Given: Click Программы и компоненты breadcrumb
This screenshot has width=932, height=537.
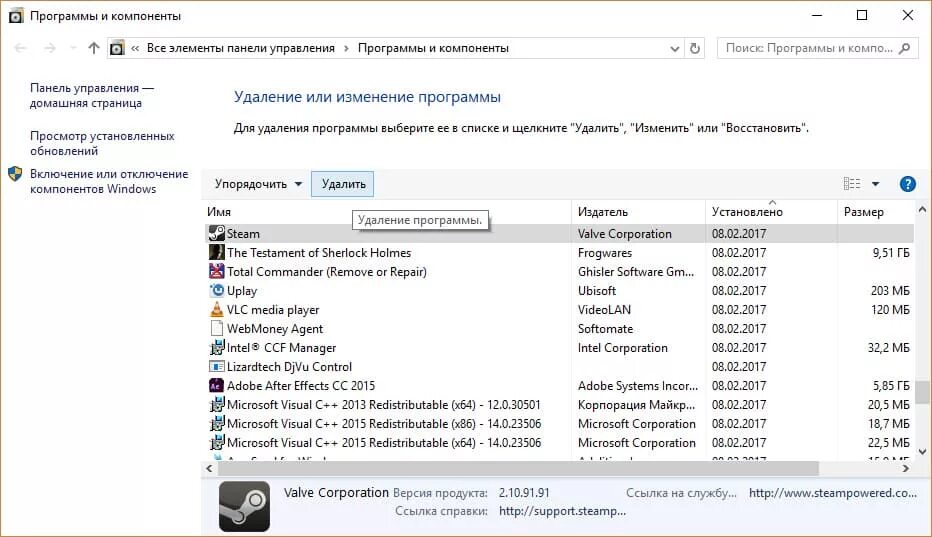Looking at the screenshot, I should tap(433, 48).
